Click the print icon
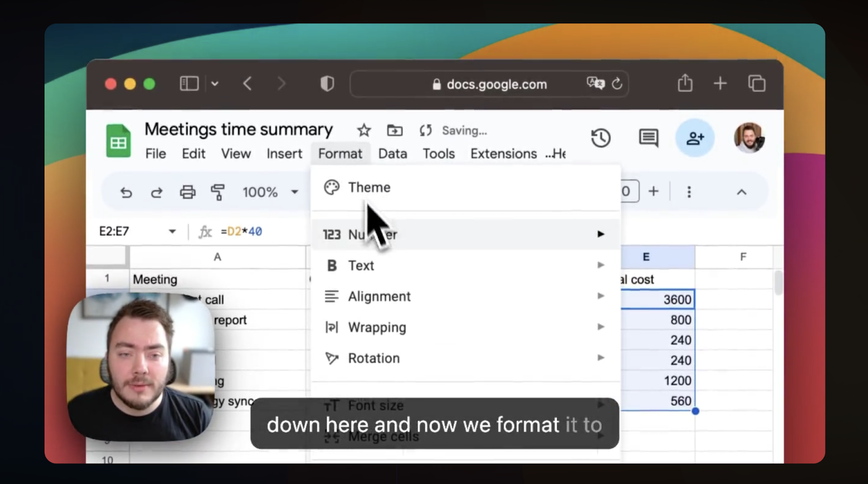This screenshot has width=868, height=484. (x=188, y=192)
